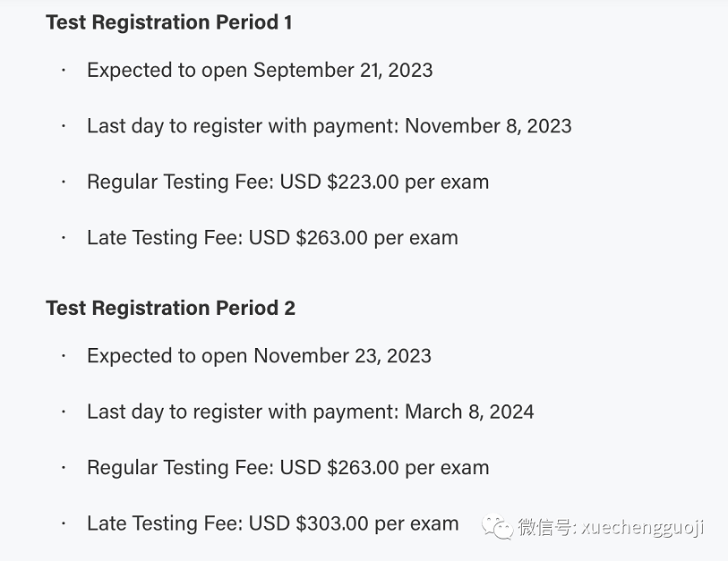Click the 'Expected to open September 21, 2023' line
Screen dimensions: 728x561
[x=260, y=71]
